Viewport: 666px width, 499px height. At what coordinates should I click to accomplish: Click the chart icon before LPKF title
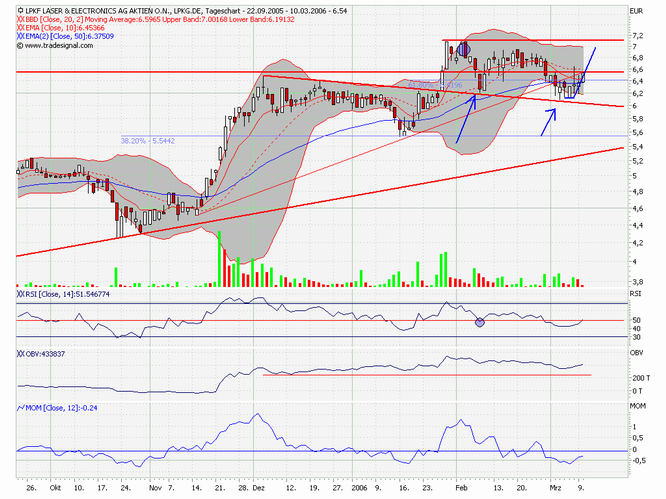pyautogui.click(x=20, y=10)
